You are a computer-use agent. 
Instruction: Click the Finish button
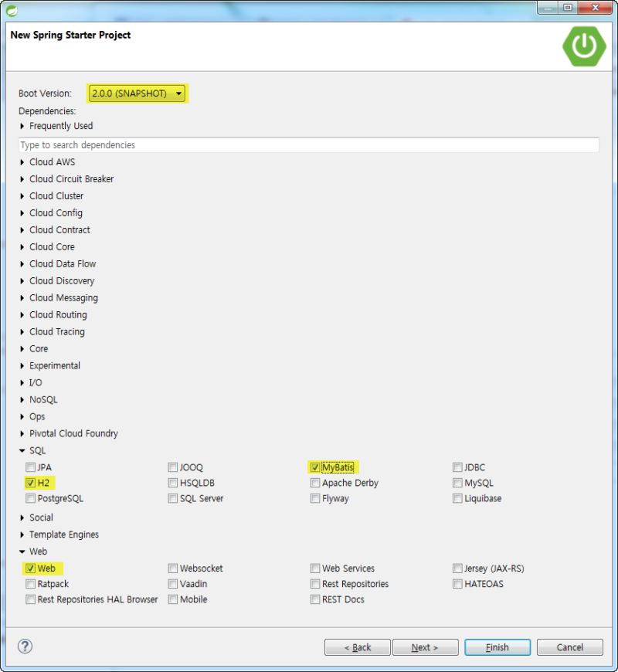pos(497,647)
